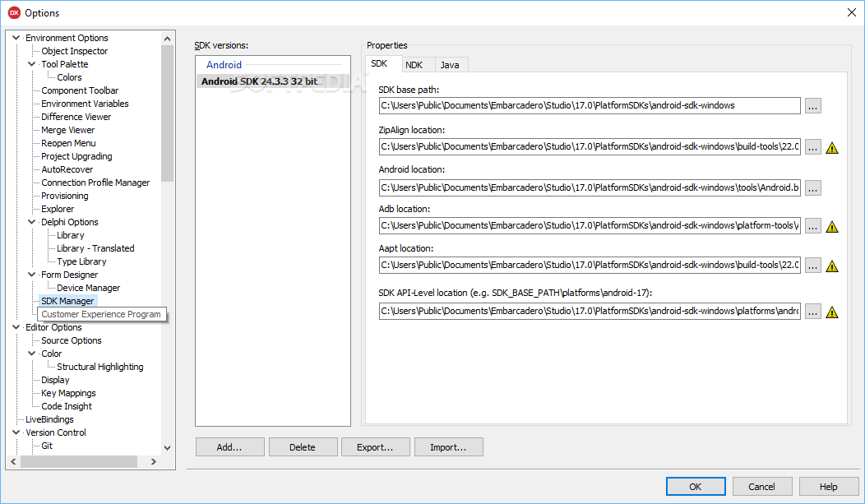Click the tree's scroll-down arrow
The height and width of the screenshot is (504, 865).
coord(168,448)
